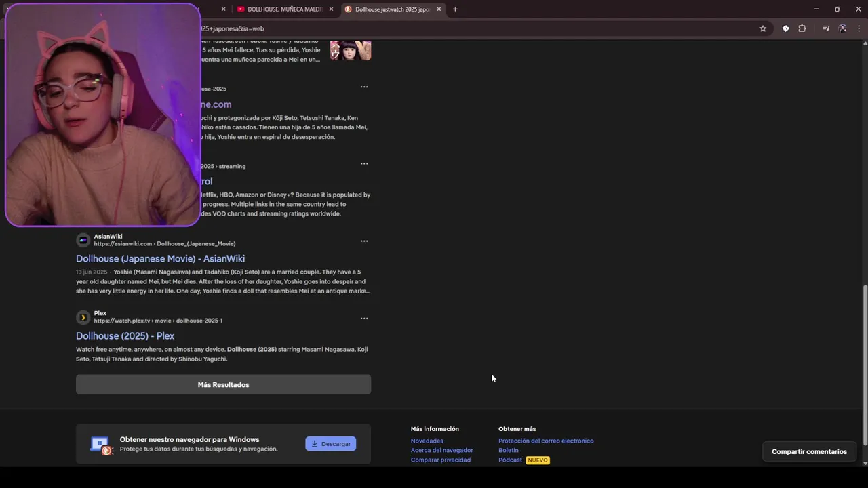Switch to the DOLLHOUSE: MUÑECA MALDITA YouTube tab
The image size is (868, 488).
(x=285, y=9)
